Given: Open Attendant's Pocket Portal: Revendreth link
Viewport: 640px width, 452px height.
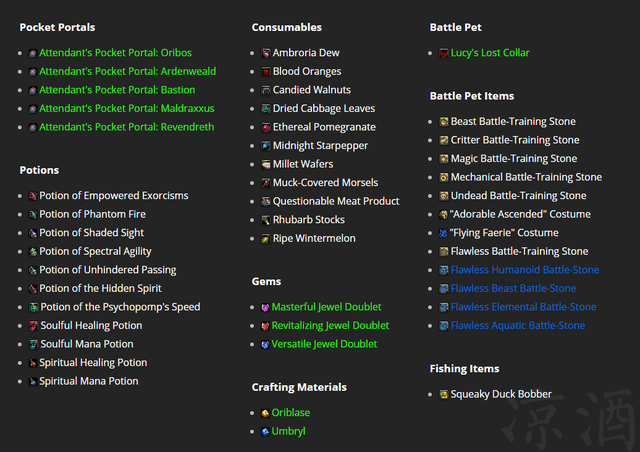Looking at the screenshot, I should coord(127,127).
